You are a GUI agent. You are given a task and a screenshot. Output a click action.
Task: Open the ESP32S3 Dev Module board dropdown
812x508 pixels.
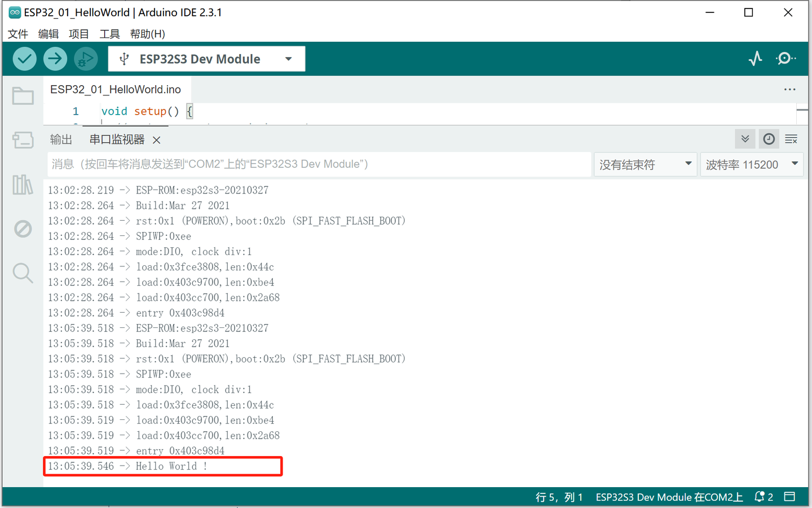tap(206, 58)
